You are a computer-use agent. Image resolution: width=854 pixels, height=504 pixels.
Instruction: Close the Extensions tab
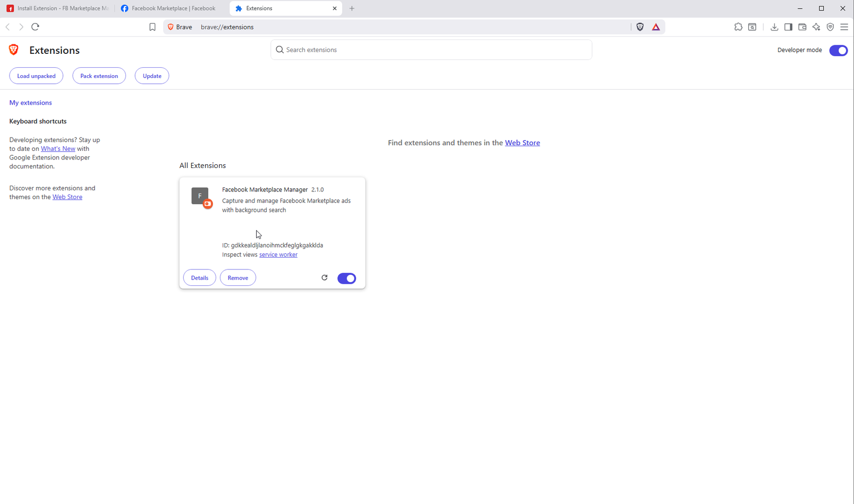click(x=335, y=9)
